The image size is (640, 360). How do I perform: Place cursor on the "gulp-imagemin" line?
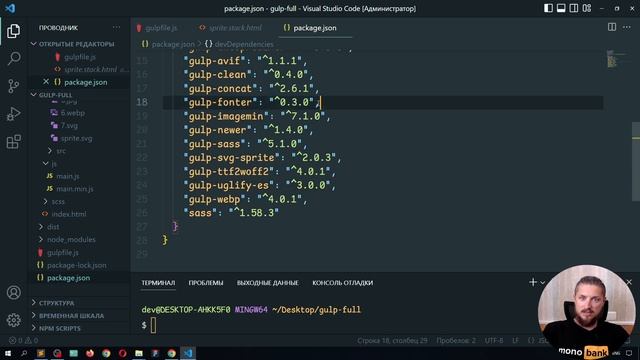pos(257,116)
